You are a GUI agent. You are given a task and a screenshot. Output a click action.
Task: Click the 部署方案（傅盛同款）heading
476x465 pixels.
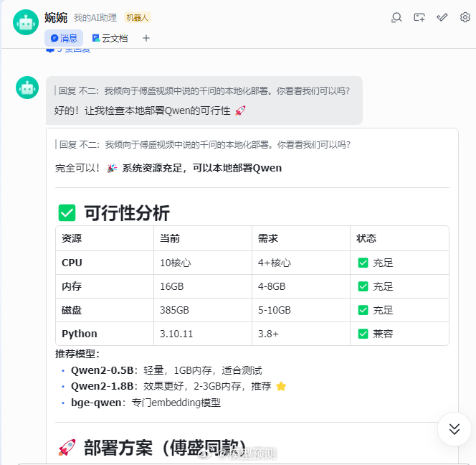click(x=166, y=448)
